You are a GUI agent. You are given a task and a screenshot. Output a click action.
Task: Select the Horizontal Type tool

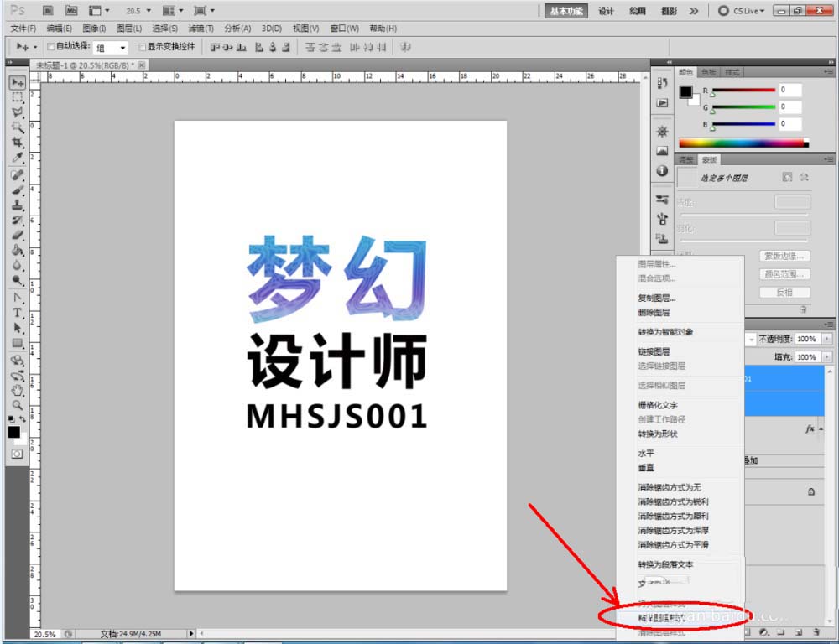tap(18, 314)
